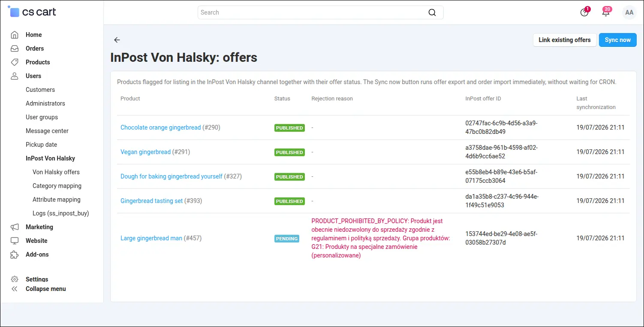Expand the Website menu section
This screenshot has height=327, width=644.
[36, 241]
